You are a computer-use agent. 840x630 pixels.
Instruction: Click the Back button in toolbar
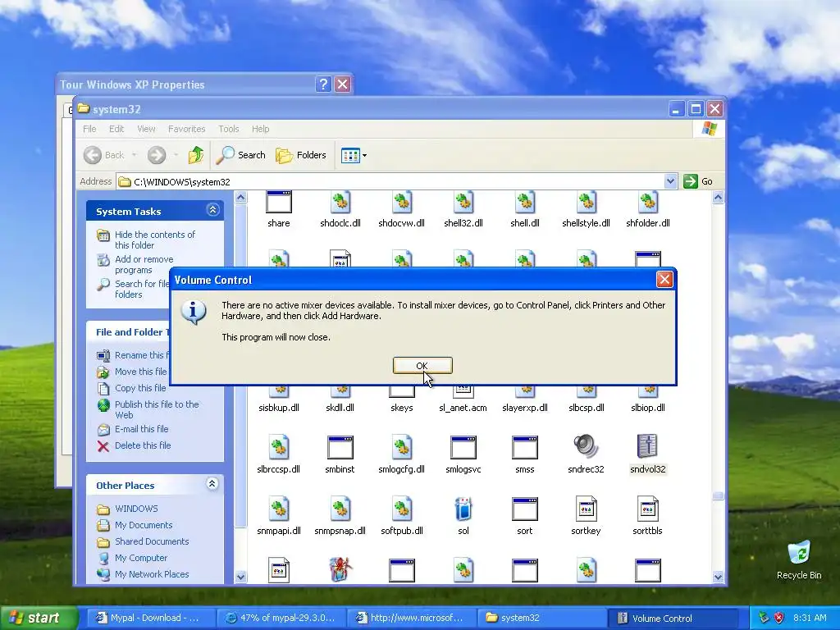point(104,155)
